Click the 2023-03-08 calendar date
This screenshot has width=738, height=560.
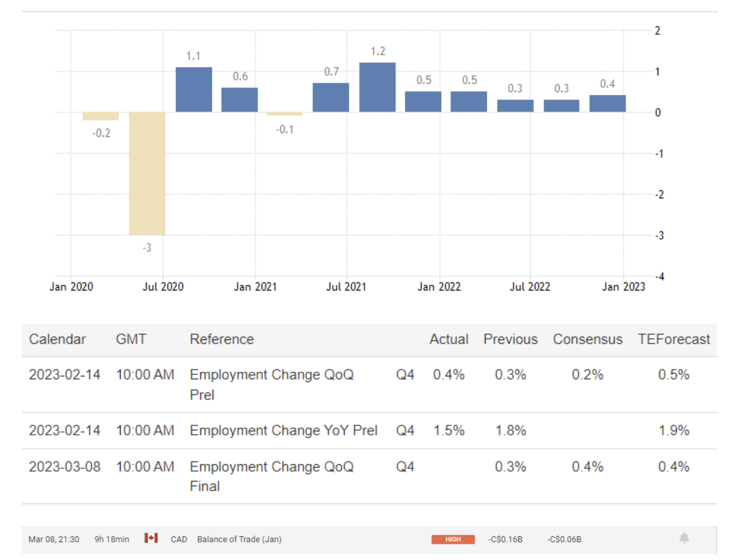65,466
